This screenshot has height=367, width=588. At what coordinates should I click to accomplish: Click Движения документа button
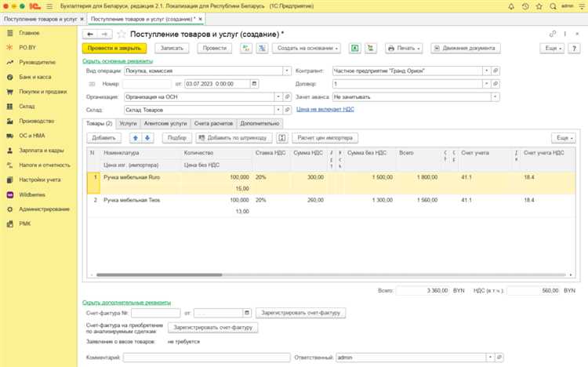[x=466, y=49]
